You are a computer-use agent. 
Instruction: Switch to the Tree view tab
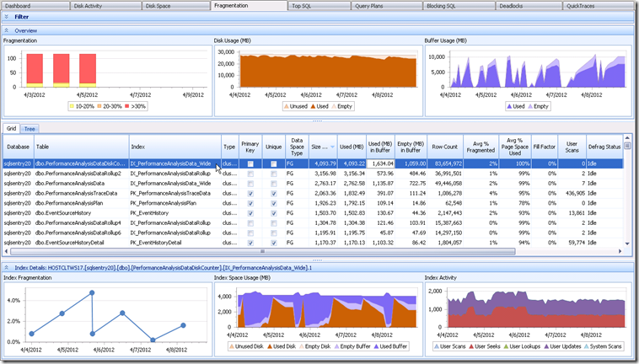[x=30, y=129]
